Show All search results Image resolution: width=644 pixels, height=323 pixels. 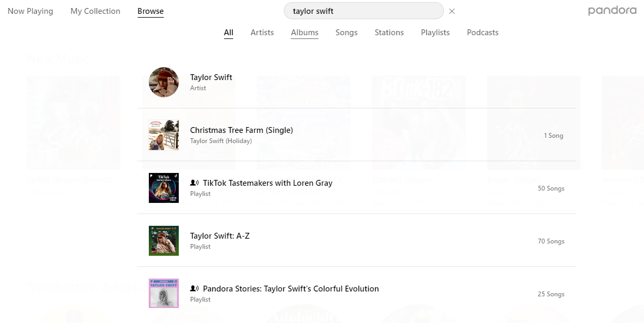click(x=228, y=33)
